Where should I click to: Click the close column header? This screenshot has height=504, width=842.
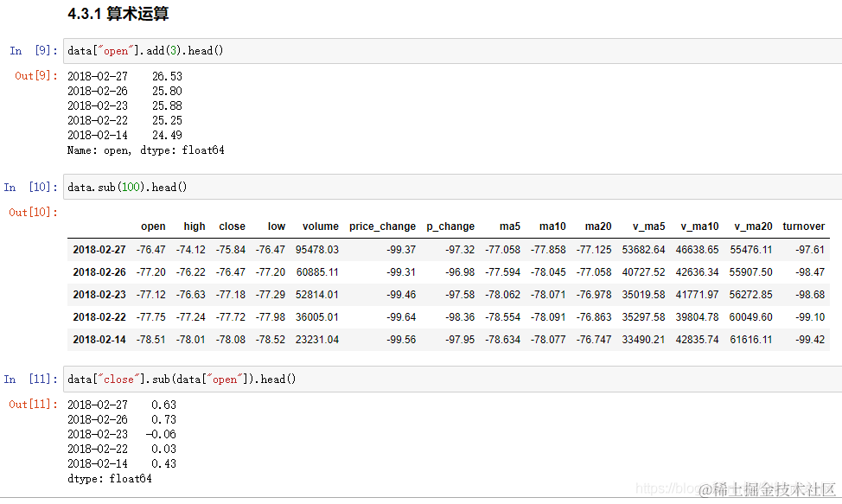(232, 226)
